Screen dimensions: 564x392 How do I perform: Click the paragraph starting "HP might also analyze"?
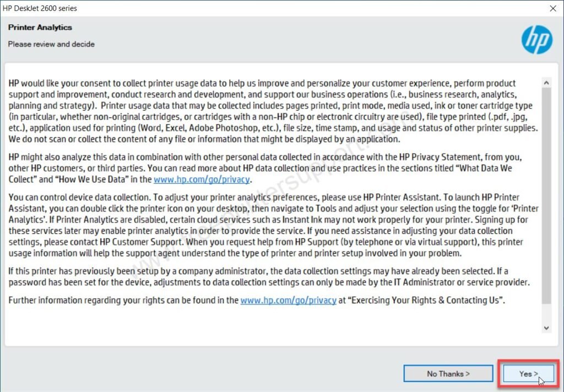click(x=265, y=168)
